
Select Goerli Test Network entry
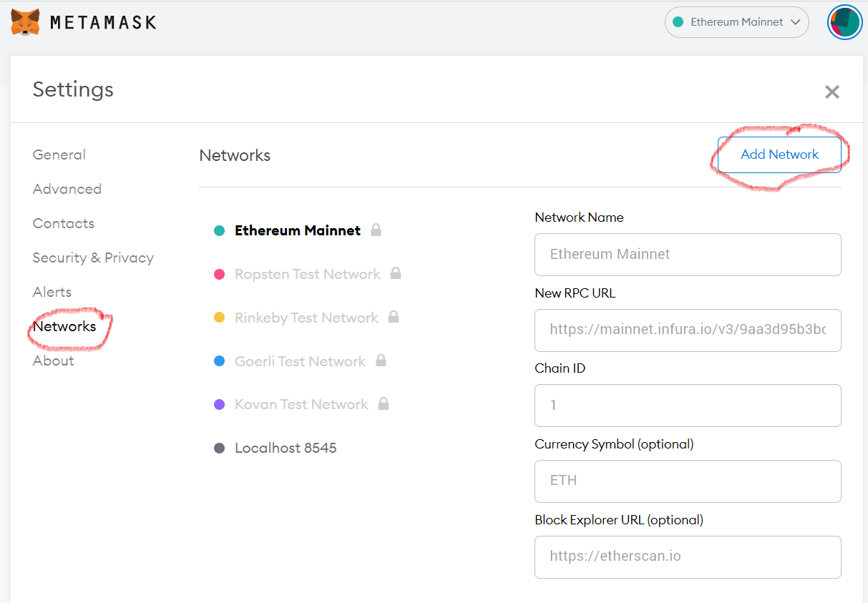pos(301,361)
